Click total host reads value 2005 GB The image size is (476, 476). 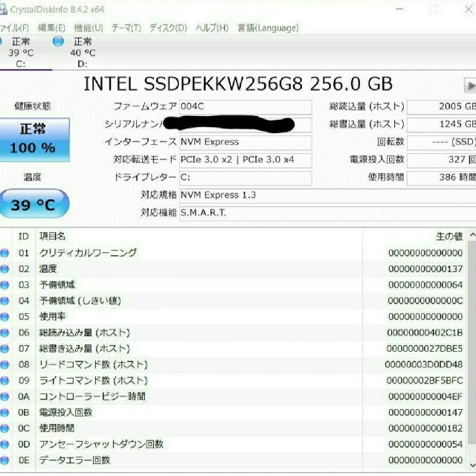click(441, 107)
